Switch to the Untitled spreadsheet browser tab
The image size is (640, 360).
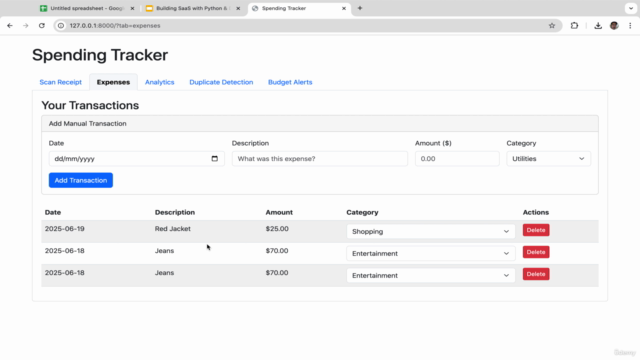click(x=87, y=8)
